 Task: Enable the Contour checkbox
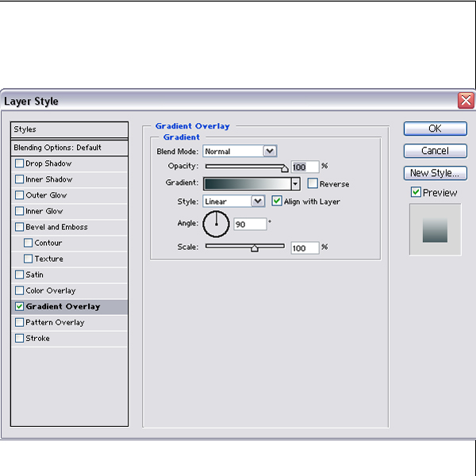(29, 243)
